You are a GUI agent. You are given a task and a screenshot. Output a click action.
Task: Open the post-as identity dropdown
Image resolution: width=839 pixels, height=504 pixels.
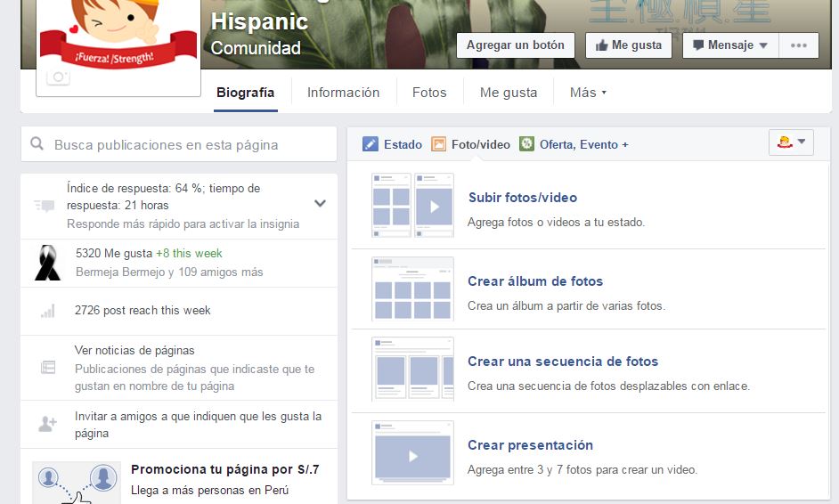pyautogui.click(x=791, y=142)
